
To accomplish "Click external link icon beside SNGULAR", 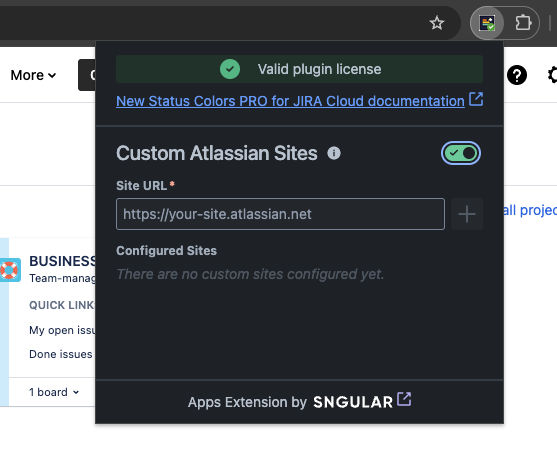I will point(404,399).
